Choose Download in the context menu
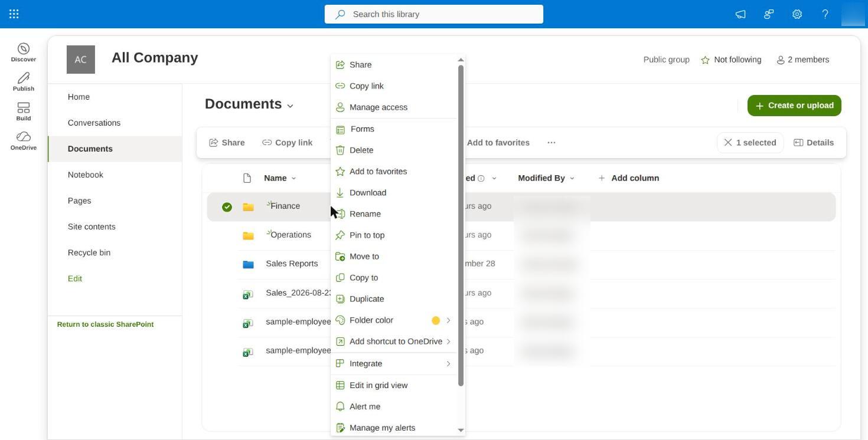The image size is (868, 440). (x=395, y=193)
